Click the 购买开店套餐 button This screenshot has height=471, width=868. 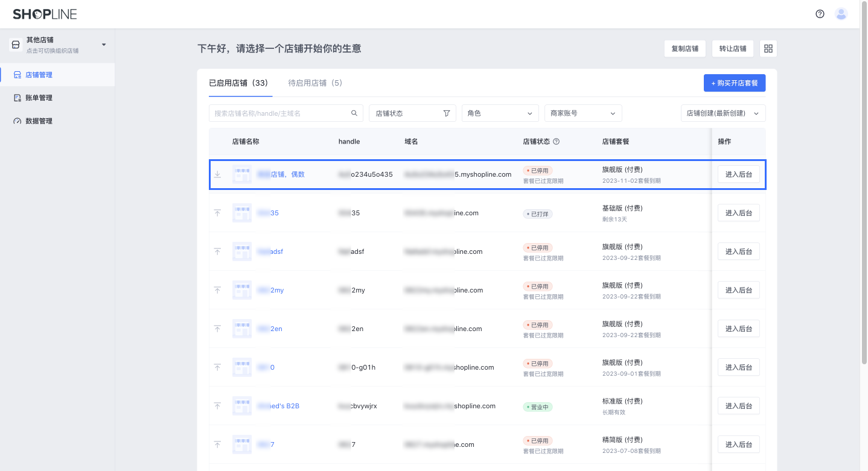point(734,83)
